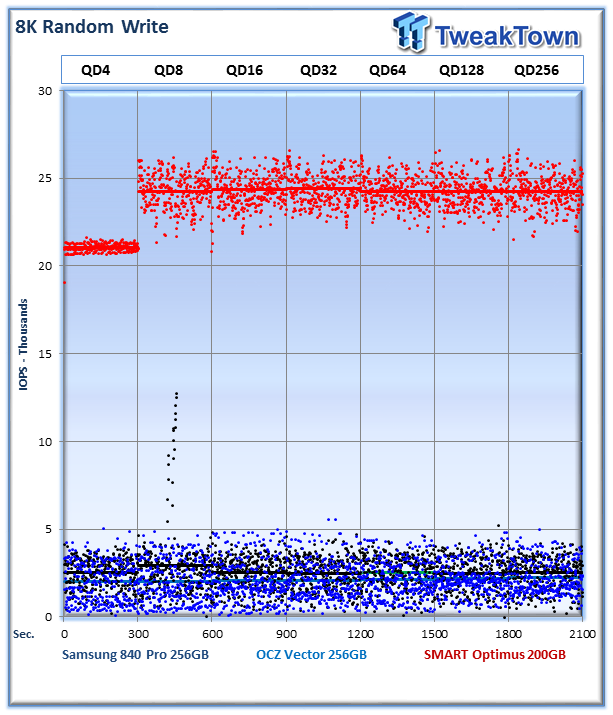Click the y-axis value 30
The width and height of the screenshot is (613, 715).
[45, 91]
